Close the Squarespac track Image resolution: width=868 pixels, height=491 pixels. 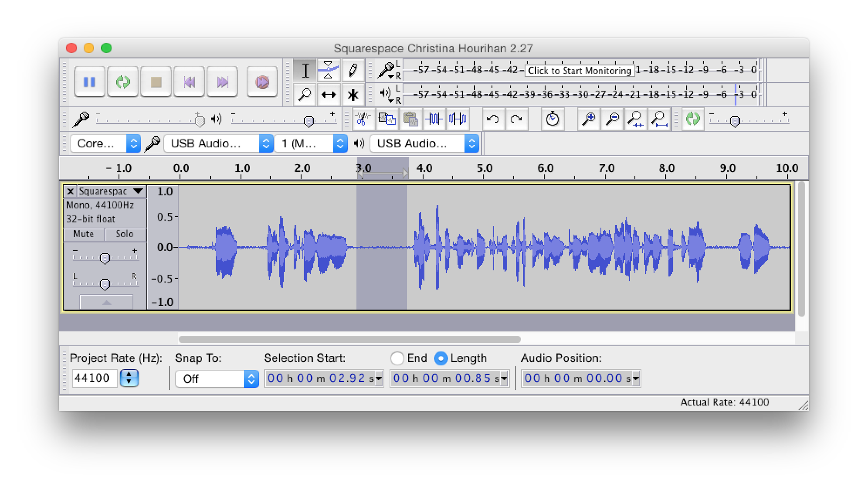point(70,191)
